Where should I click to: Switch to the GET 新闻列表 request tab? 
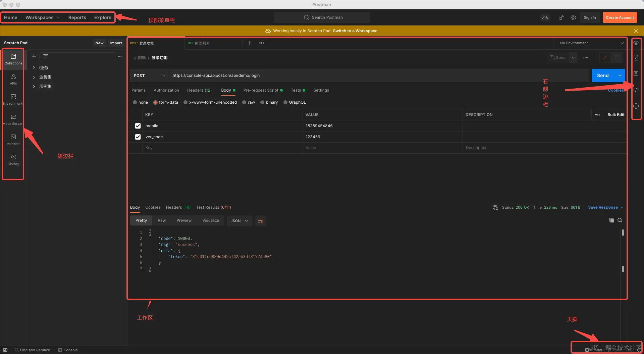coord(213,43)
